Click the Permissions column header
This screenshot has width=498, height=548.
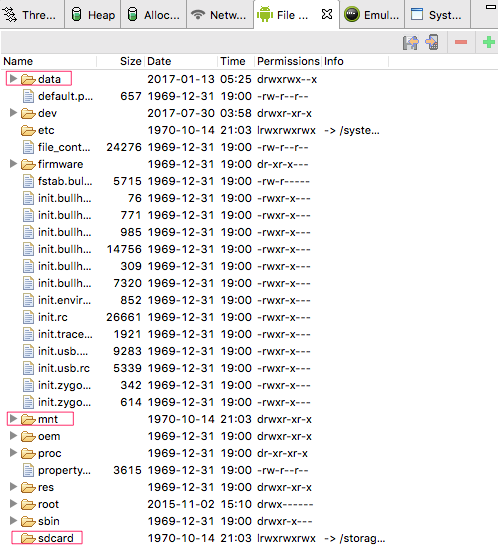pos(288,61)
